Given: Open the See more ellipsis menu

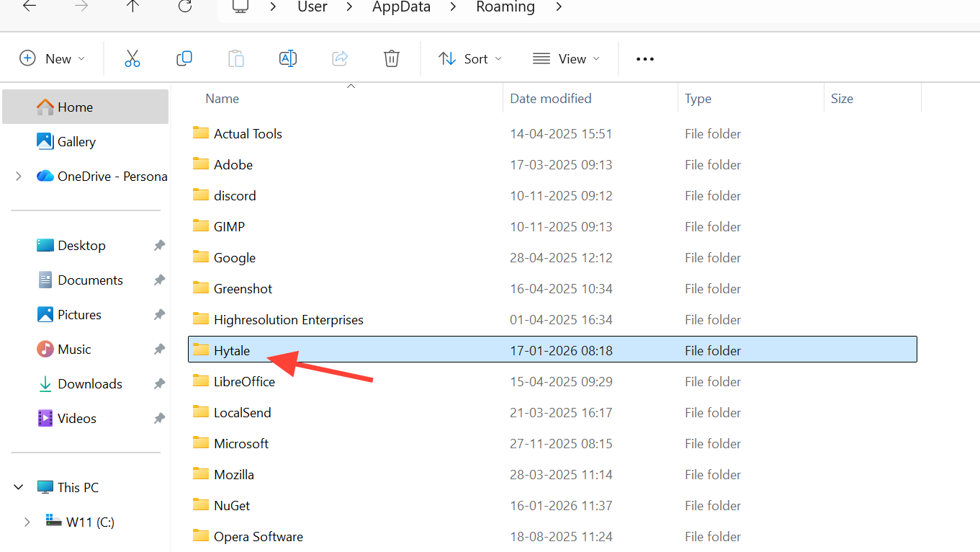Looking at the screenshot, I should (645, 59).
